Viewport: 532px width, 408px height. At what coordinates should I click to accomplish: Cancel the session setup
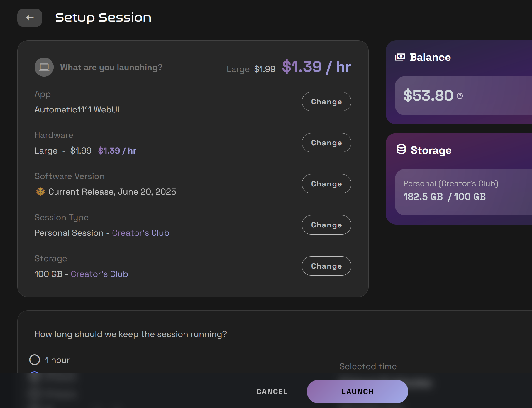271,391
